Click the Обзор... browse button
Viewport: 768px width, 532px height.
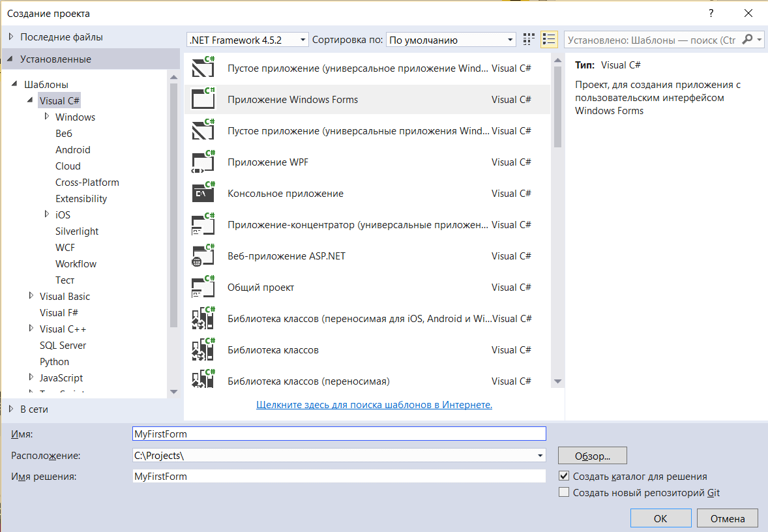point(592,456)
